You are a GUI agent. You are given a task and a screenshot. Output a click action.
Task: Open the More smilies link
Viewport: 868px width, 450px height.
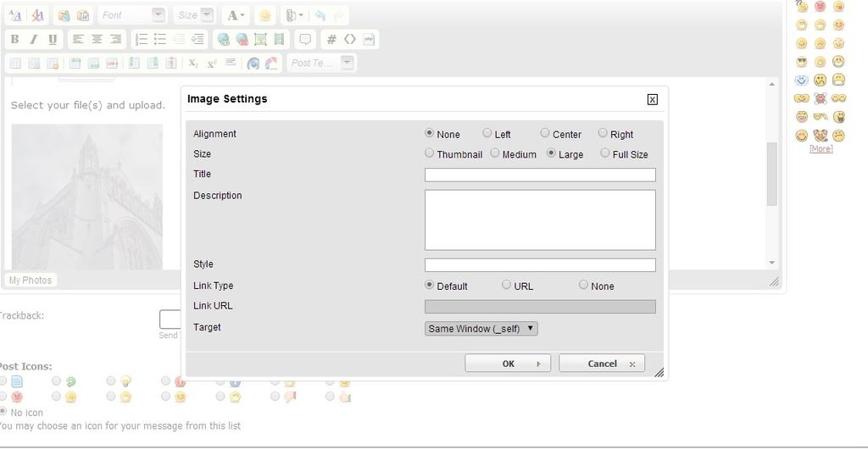[821, 149]
